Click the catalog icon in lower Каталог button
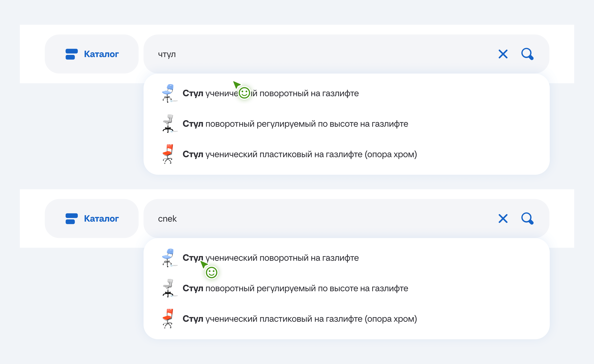 [x=72, y=219]
